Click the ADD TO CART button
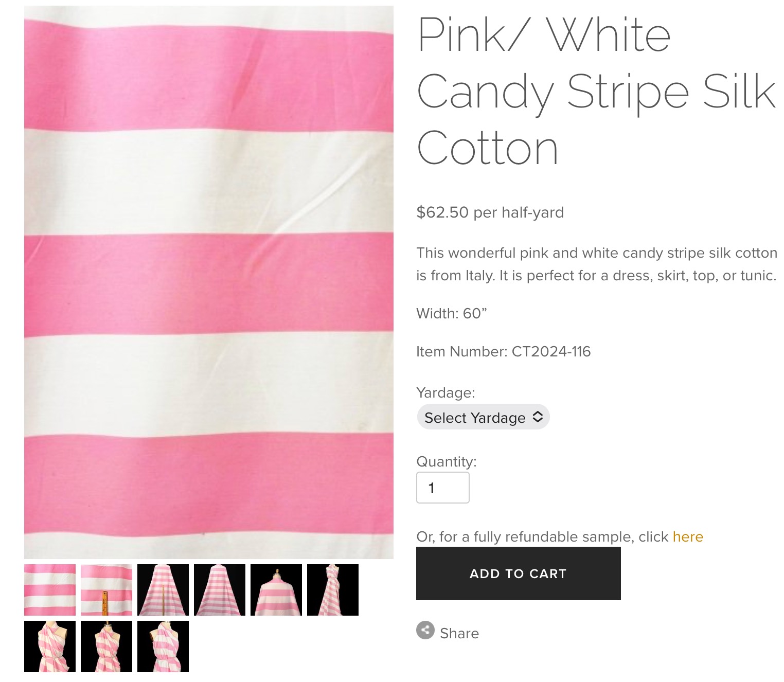784x682 pixels. coord(518,573)
